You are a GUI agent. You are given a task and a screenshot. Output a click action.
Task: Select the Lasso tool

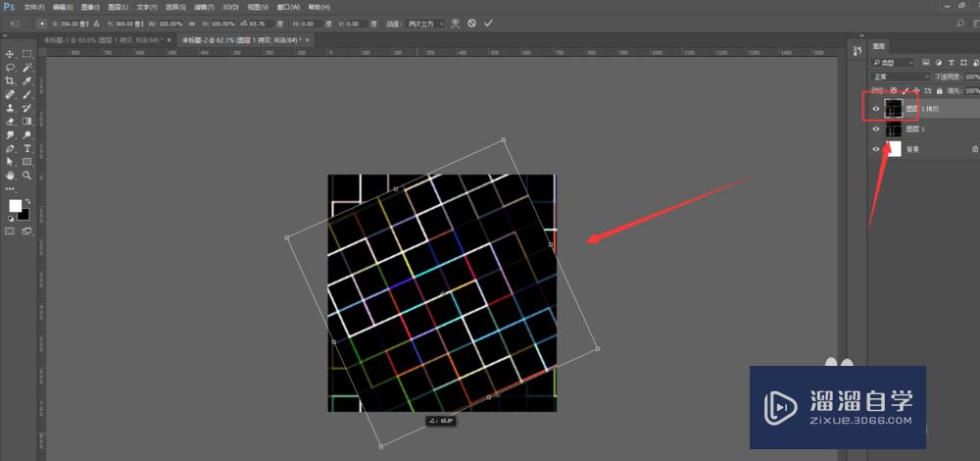tap(10, 68)
